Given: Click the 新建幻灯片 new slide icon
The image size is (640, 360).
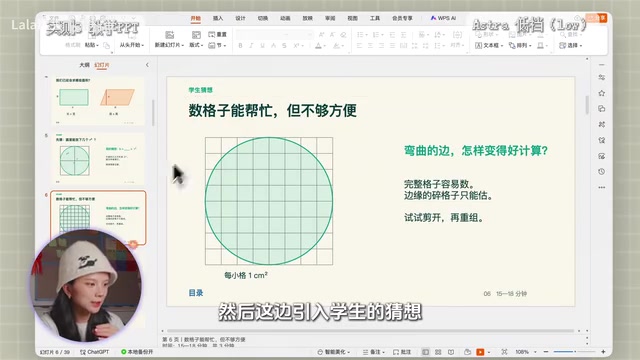Looking at the screenshot, I should (x=169, y=35).
